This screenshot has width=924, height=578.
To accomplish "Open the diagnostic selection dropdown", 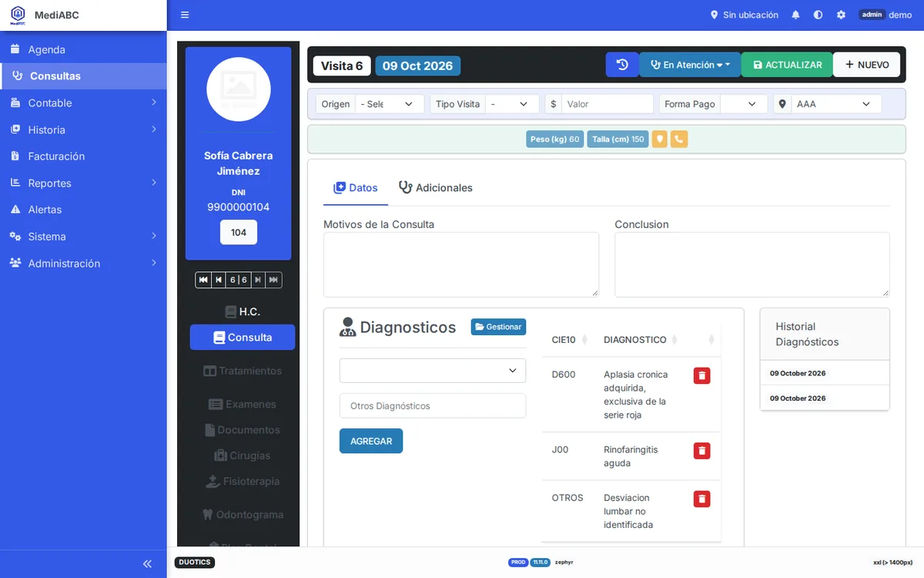I will click(x=433, y=371).
